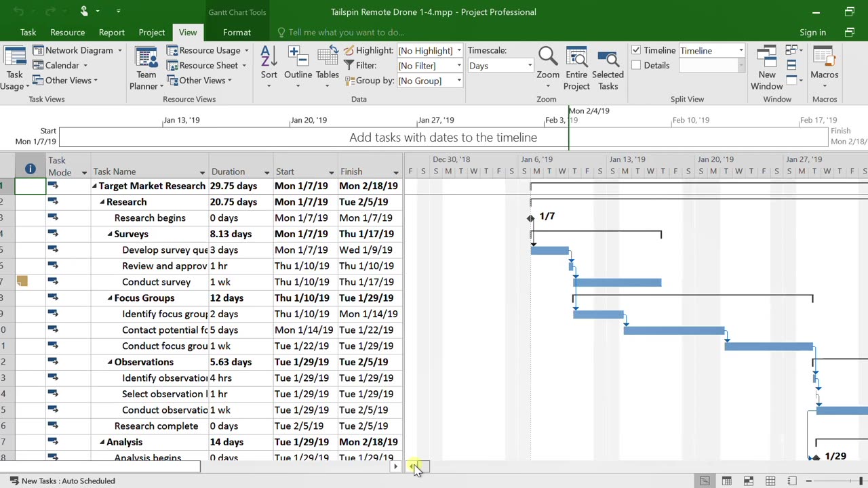Open the Group by dropdown

click(x=459, y=81)
